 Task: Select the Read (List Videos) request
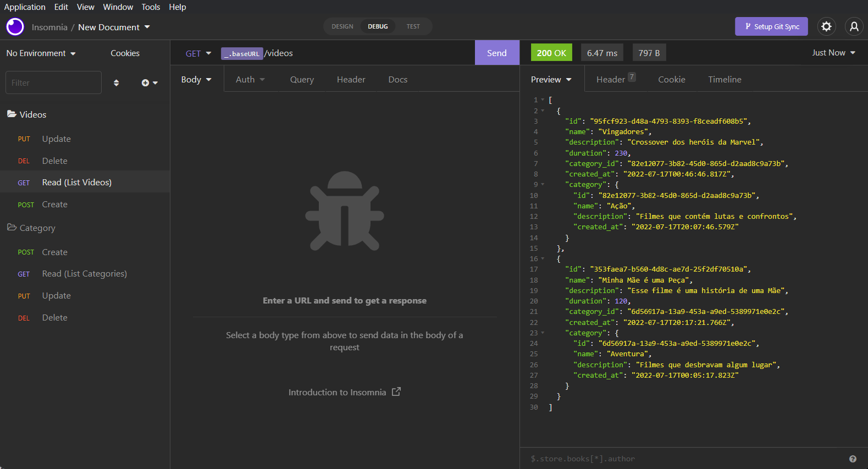click(85, 182)
